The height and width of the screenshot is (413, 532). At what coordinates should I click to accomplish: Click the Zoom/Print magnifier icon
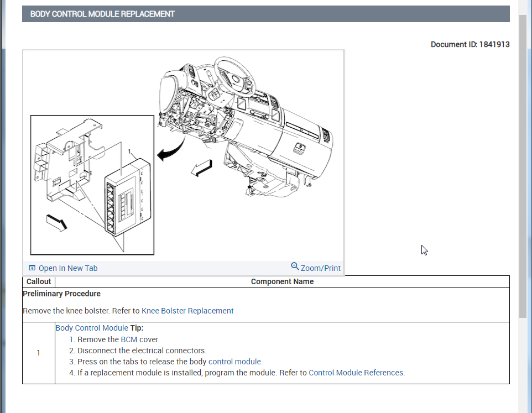[295, 266]
